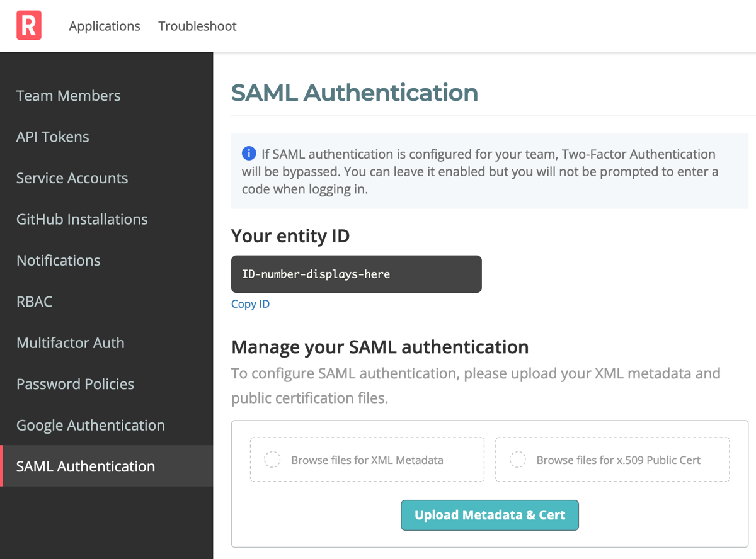Click the blue info icon in the notice
Screen dimensions: 756x559
[x=249, y=153]
